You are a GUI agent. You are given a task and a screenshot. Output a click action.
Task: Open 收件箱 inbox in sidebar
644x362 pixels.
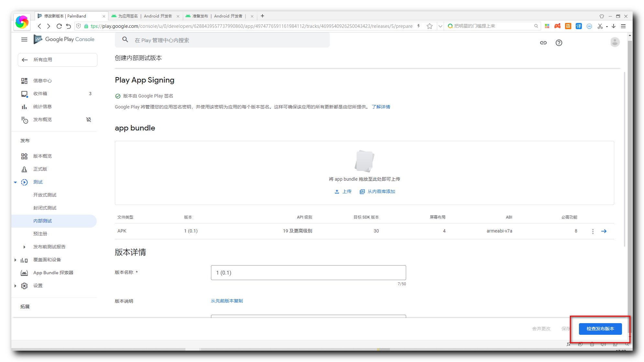(40, 94)
